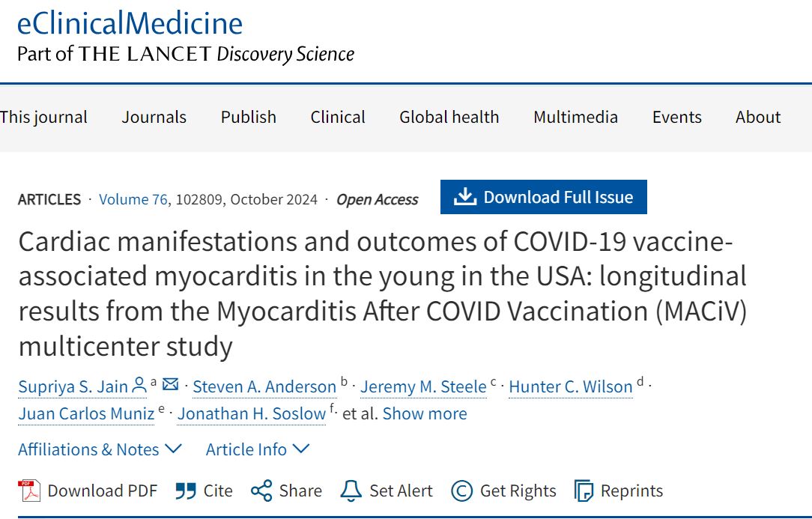Click the Get Rights copyright icon
Image resolution: width=812 pixels, height=519 pixels.
pyautogui.click(x=461, y=491)
